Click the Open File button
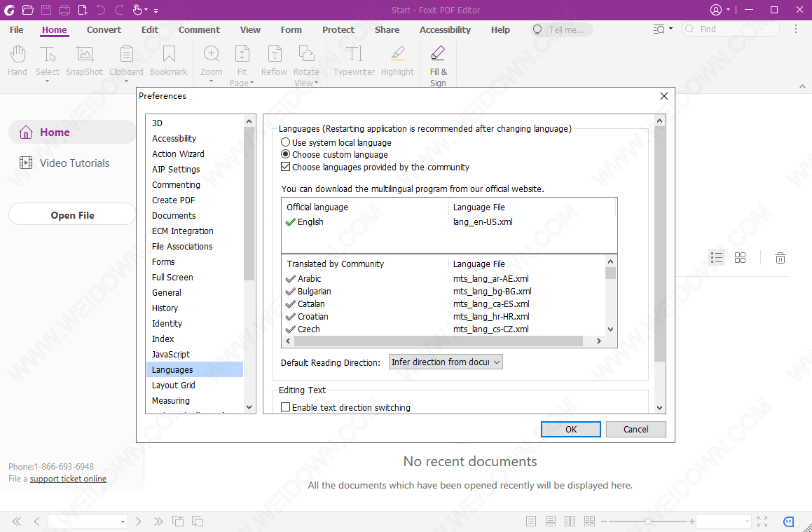This screenshot has height=532, width=812. point(72,215)
